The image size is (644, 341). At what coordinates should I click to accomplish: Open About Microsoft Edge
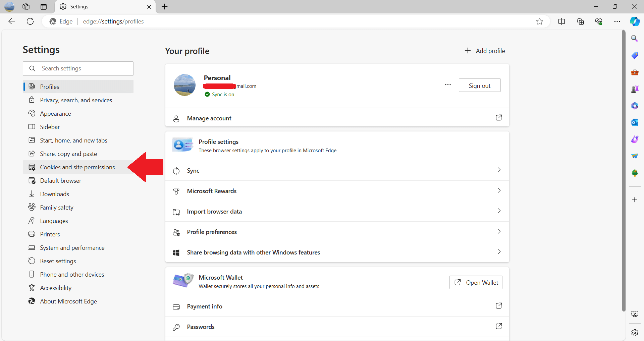click(78, 301)
